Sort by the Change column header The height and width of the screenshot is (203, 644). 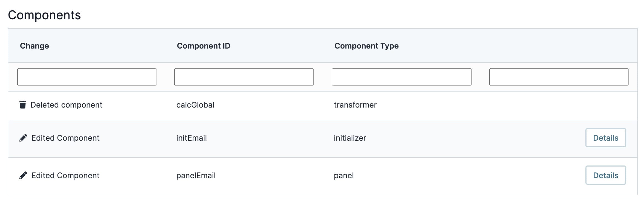(34, 46)
